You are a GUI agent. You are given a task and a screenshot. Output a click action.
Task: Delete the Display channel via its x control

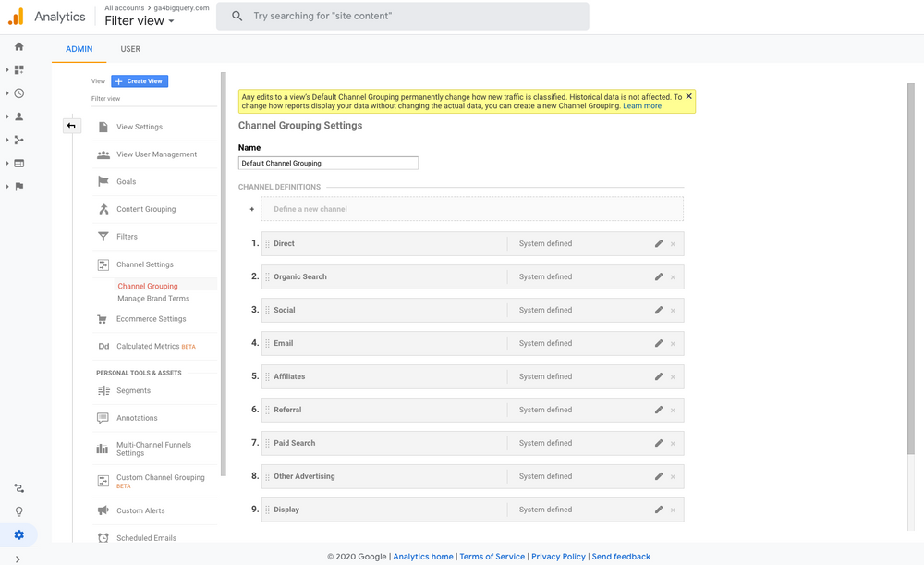[x=673, y=510]
